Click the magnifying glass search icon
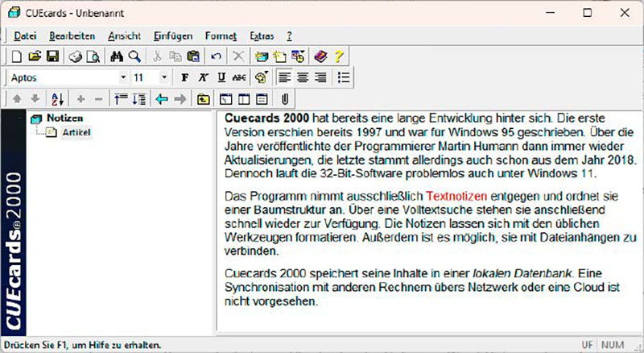The height and width of the screenshot is (353, 644). pyautogui.click(x=134, y=56)
